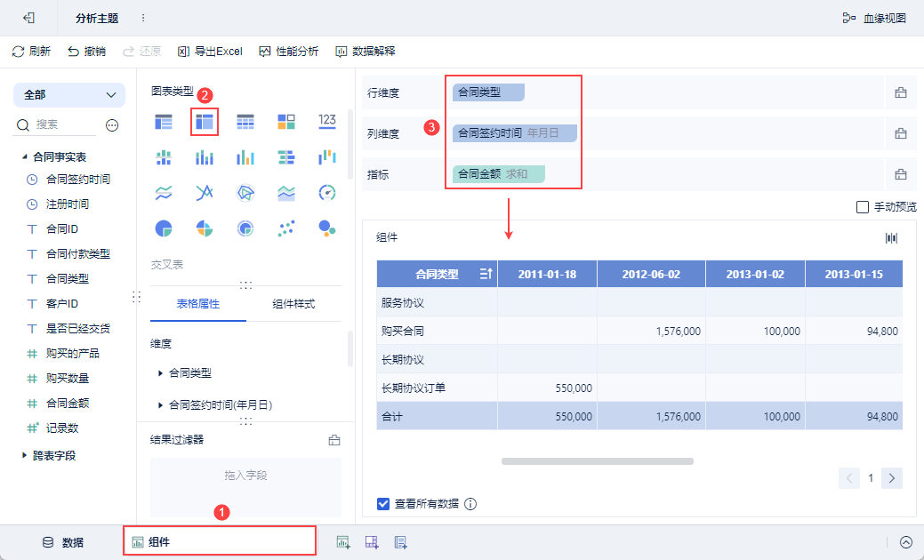Click the gauge dashboard chart icon
Viewport: 924px width, 560px height.
point(327,193)
